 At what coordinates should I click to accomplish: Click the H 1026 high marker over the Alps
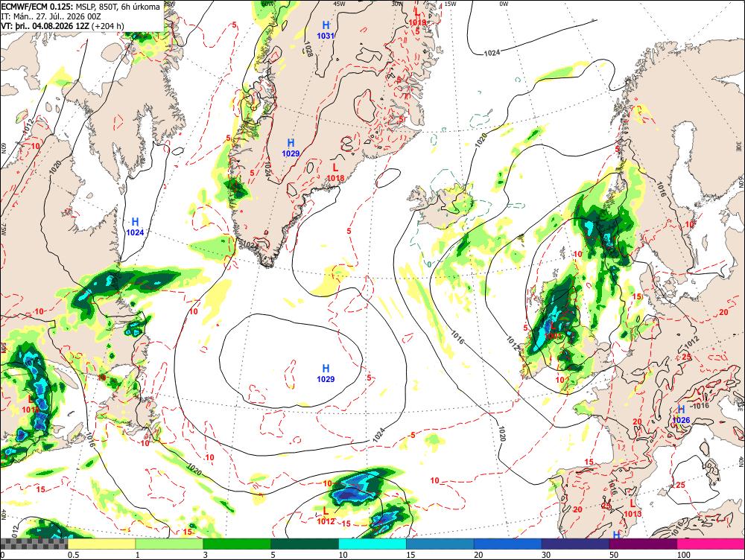(x=682, y=415)
